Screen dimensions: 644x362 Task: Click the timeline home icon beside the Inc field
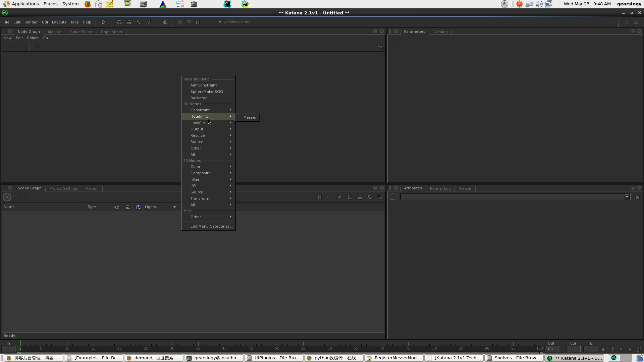[603, 349]
